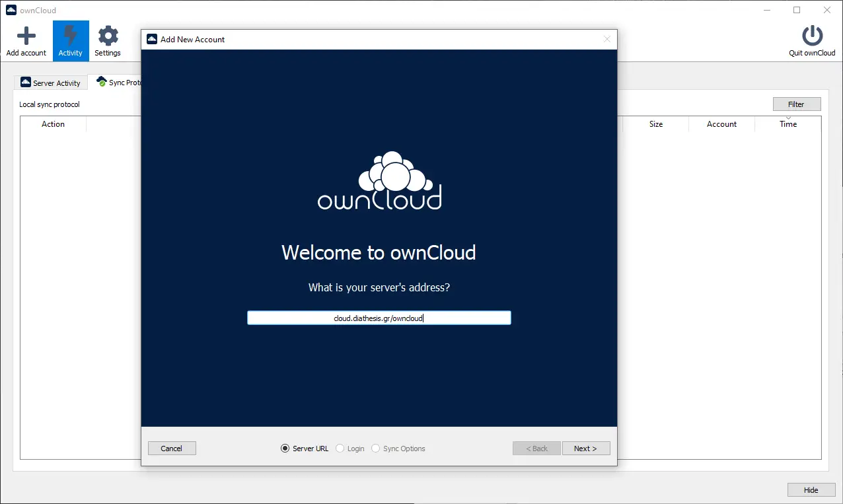Select the Server URL radio button
Screen dimensions: 843x504
click(x=285, y=449)
